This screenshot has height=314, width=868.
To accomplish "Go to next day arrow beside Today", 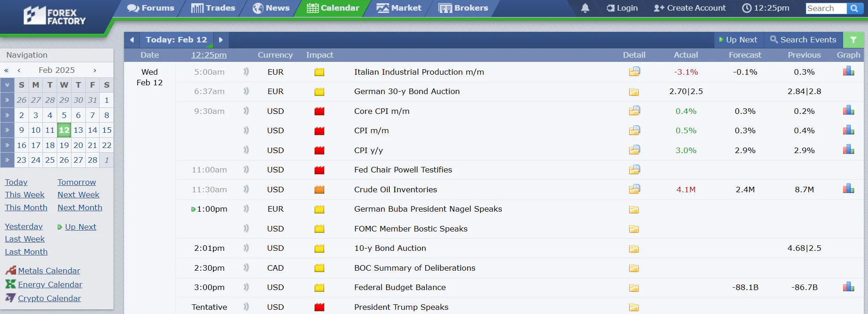I will tap(221, 40).
